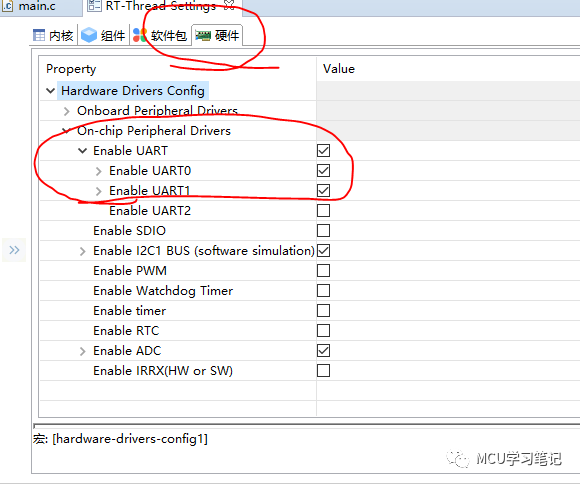The image size is (580, 484).
Task: Select On-chip Peripheral Drivers row text
Action: click(154, 131)
